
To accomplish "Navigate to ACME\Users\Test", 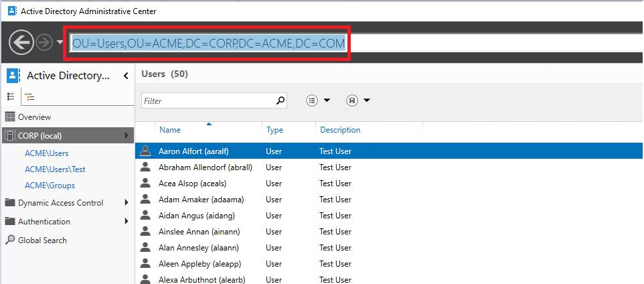I will pyautogui.click(x=55, y=169).
